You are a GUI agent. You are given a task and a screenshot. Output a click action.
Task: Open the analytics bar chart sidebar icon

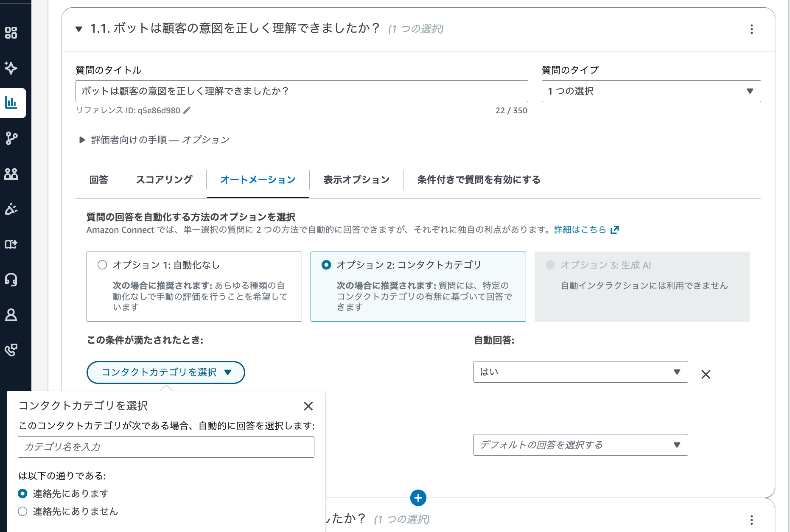12,103
